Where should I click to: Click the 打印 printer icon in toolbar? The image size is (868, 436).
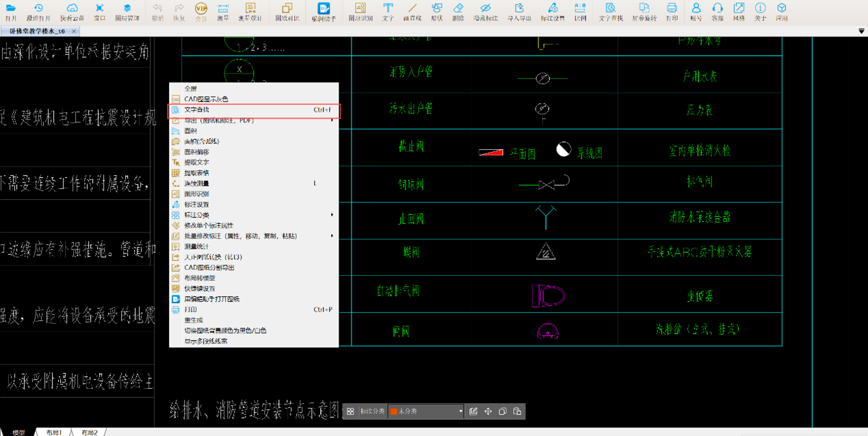(x=672, y=10)
